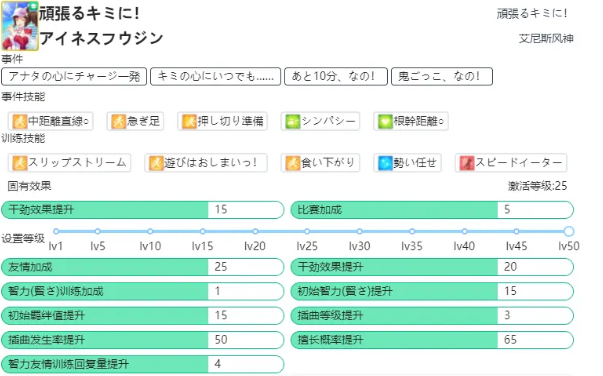Set level slider to lv40
Screen dimensions: 603x376
click(465, 231)
